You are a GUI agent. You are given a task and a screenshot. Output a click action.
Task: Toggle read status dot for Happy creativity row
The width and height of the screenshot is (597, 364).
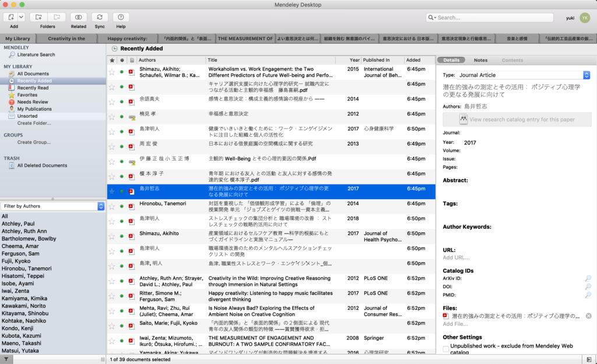[x=122, y=296]
